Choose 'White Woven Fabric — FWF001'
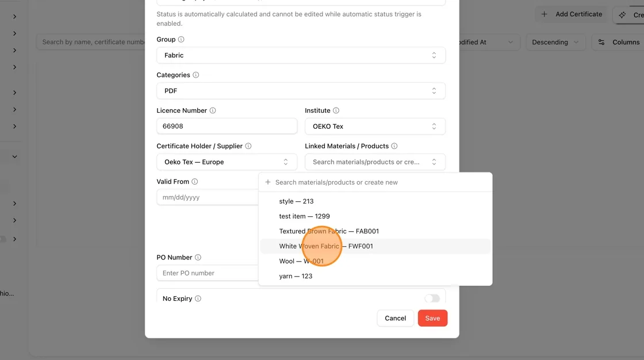 click(375, 246)
